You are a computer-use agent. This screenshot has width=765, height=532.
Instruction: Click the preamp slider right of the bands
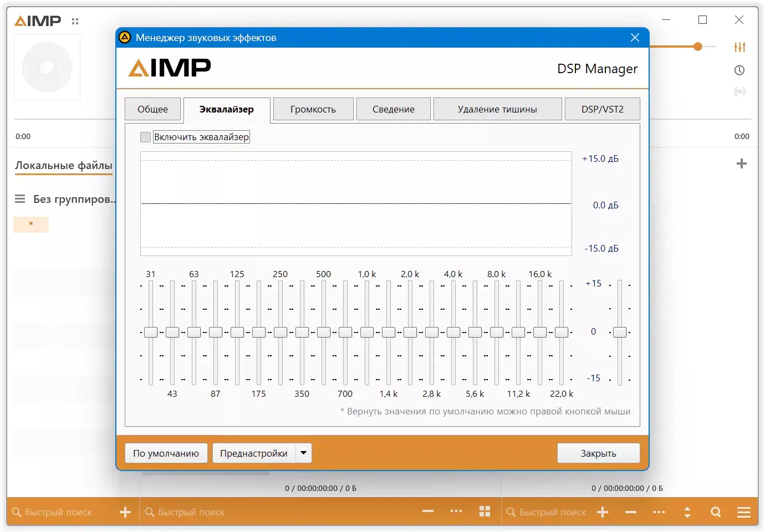point(620,332)
